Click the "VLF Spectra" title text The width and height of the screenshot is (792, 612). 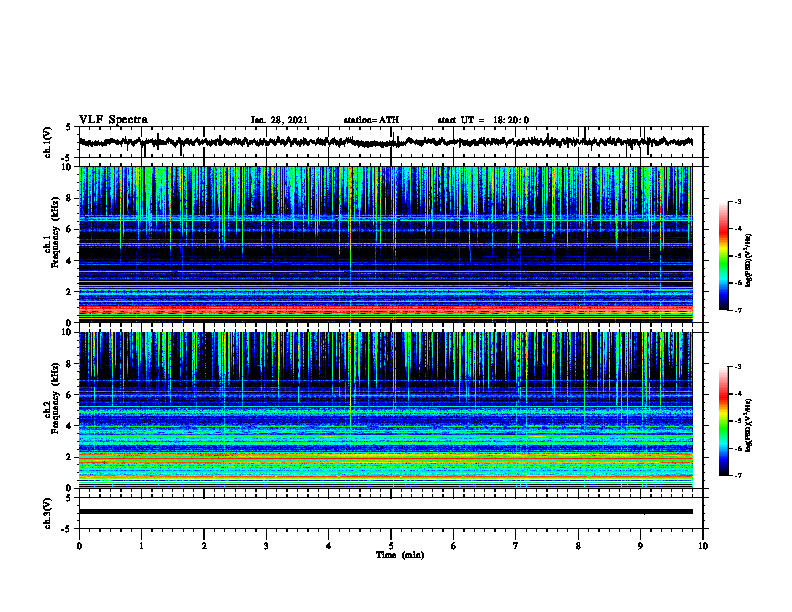click(x=113, y=120)
